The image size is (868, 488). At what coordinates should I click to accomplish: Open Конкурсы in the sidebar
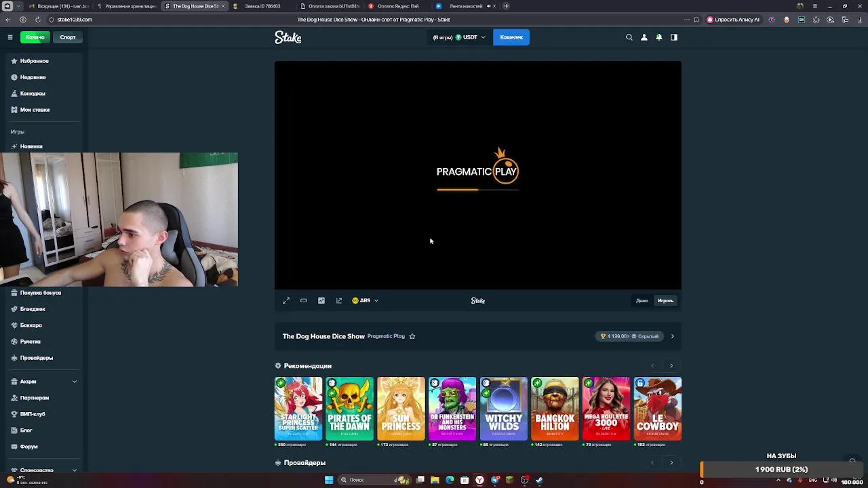[33, 94]
